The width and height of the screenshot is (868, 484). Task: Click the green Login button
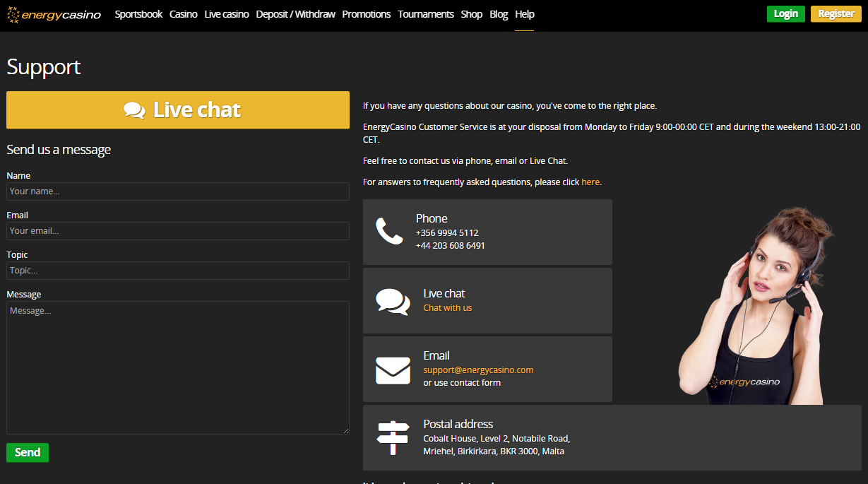click(x=786, y=14)
